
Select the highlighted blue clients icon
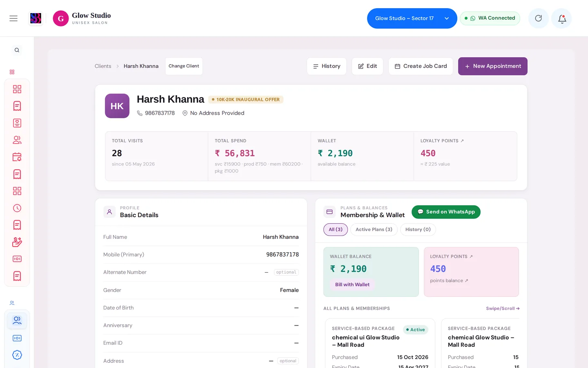[x=17, y=321]
